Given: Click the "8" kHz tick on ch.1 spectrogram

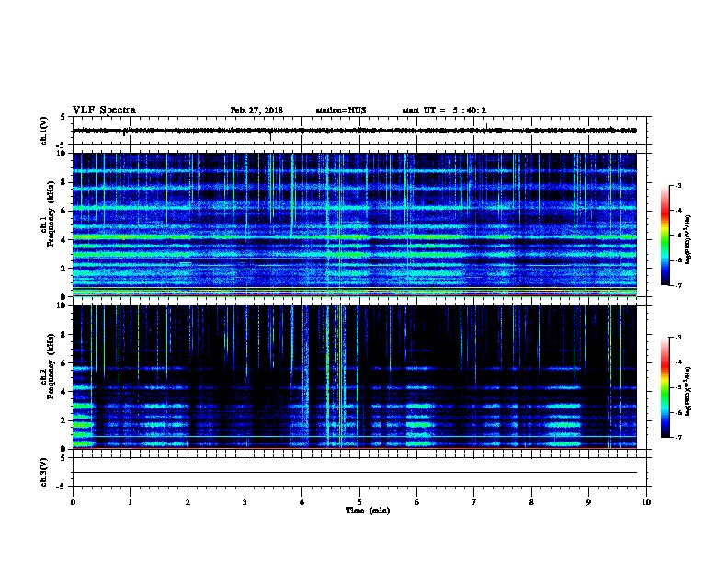Looking at the screenshot, I should click(x=63, y=182).
